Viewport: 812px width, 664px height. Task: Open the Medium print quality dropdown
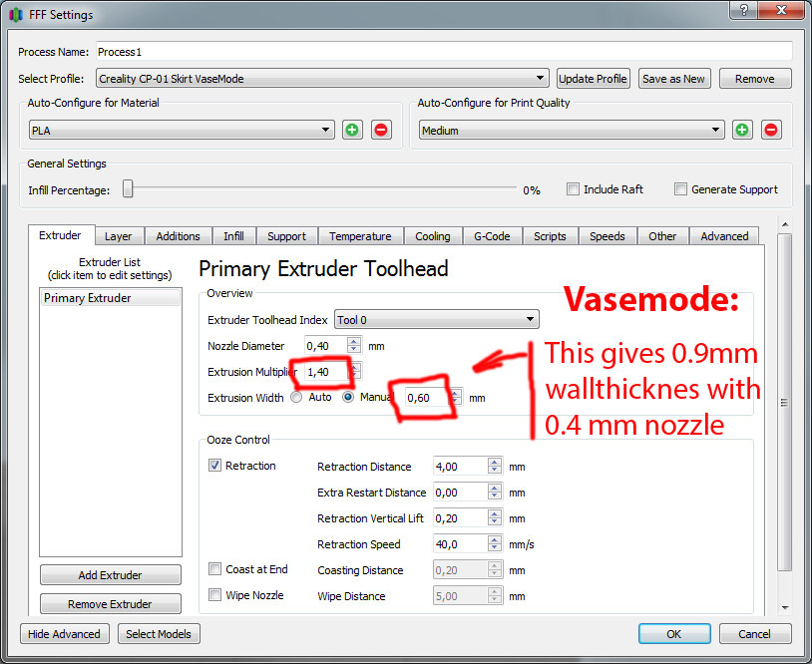pos(572,130)
